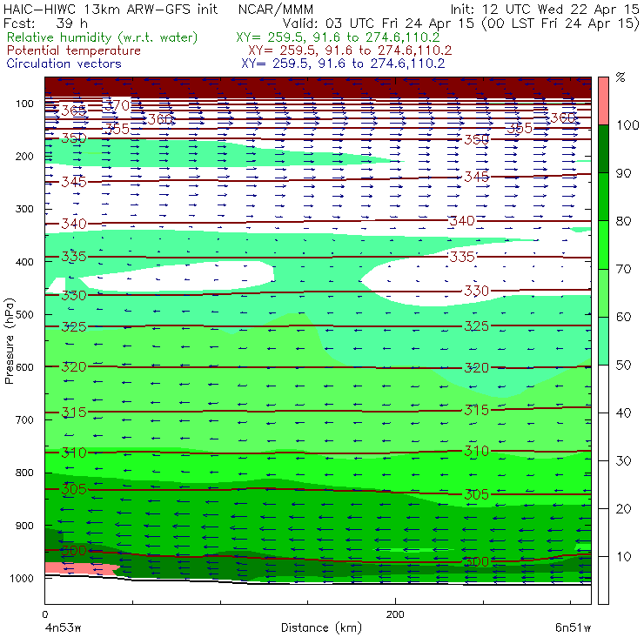Click the 'Init: 12 UTC Wed 22 Apr 15' text
The width and height of the screenshot is (644, 644).
[x=545, y=9]
